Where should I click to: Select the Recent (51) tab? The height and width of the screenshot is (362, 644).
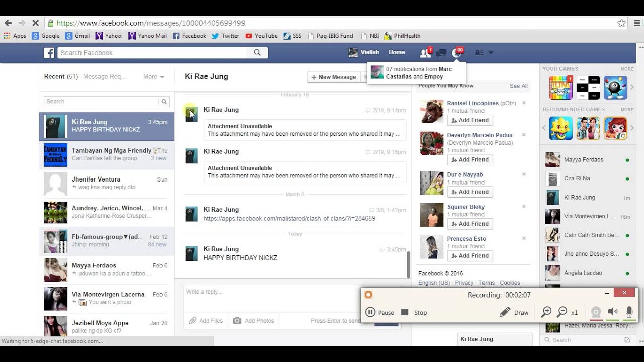[61, 77]
